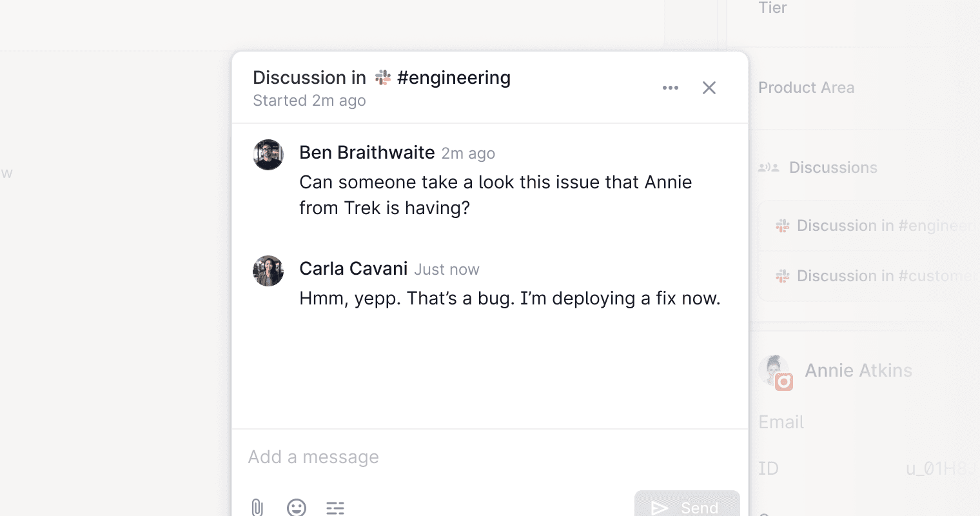Click the Slack icon on the #customer discussion
This screenshot has width=980, height=516.
pos(782,275)
